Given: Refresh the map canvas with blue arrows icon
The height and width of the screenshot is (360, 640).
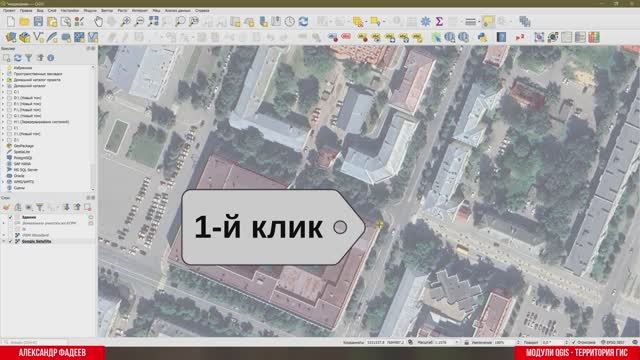Looking at the screenshot, I should click(303, 22).
